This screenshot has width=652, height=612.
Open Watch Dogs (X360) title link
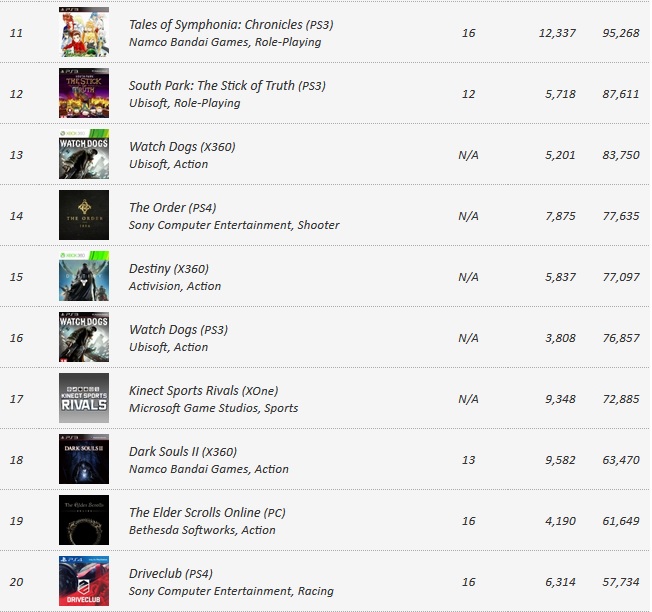(x=182, y=147)
